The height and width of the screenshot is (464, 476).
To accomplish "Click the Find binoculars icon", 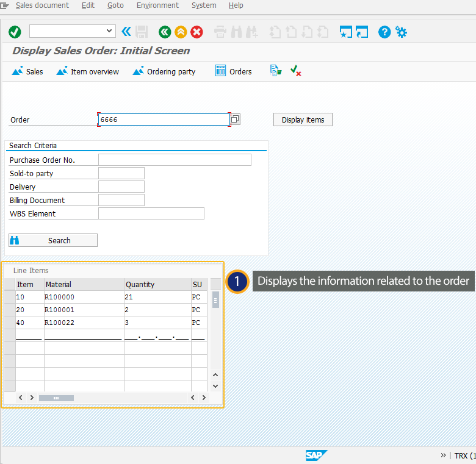I will tap(237, 32).
